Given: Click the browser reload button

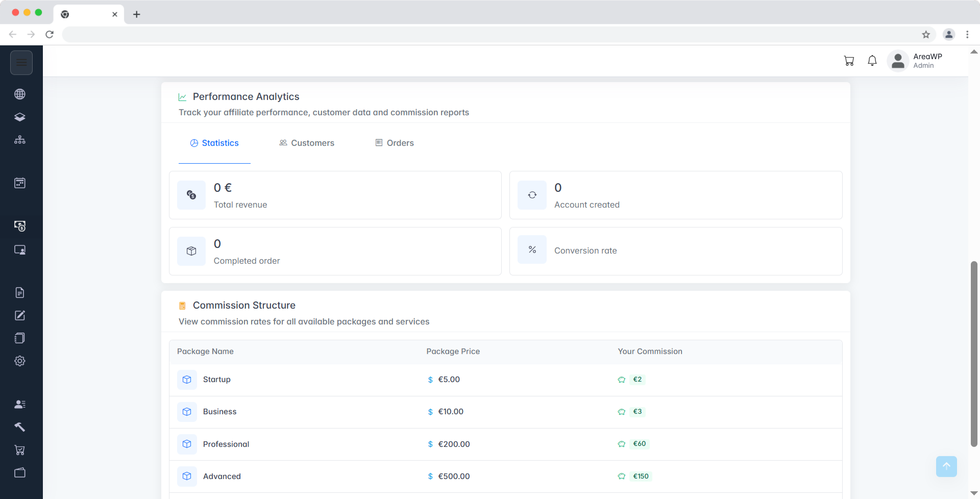Looking at the screenshot, I should pyautogui.click(x=50, y=35).
